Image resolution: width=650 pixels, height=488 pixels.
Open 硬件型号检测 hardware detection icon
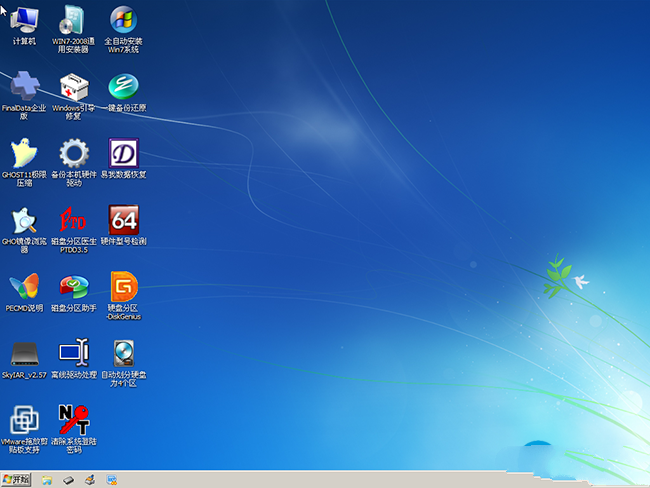(x=124, y=221)
